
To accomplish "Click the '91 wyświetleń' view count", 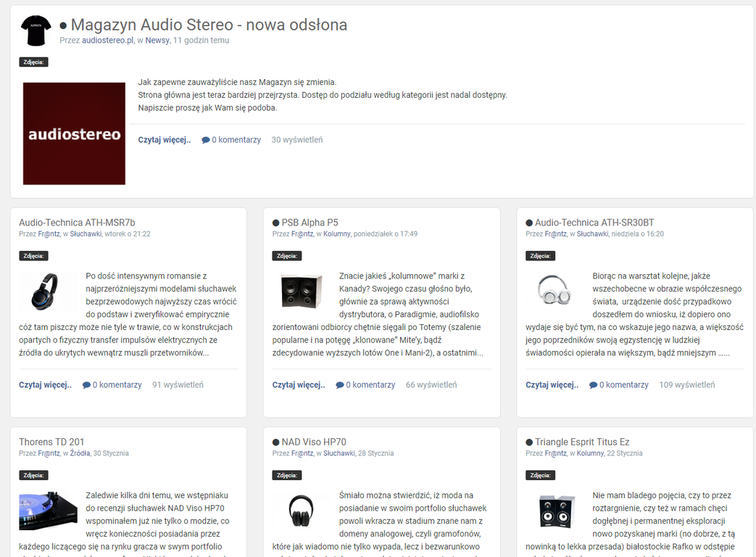I will (178, 385).
